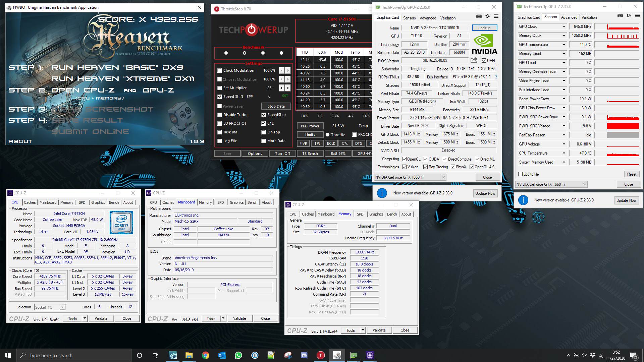Open notification center in system tray
The width and height of the screenshot is (644, 362).
[x=634, y=355]
